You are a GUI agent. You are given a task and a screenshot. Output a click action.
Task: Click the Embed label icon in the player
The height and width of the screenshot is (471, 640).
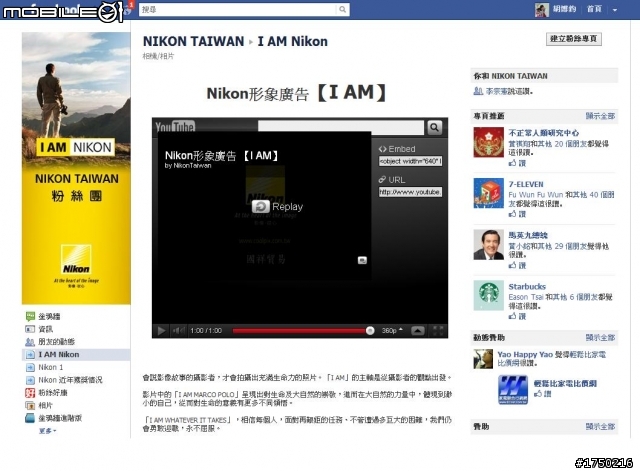[x=382, y=149]
